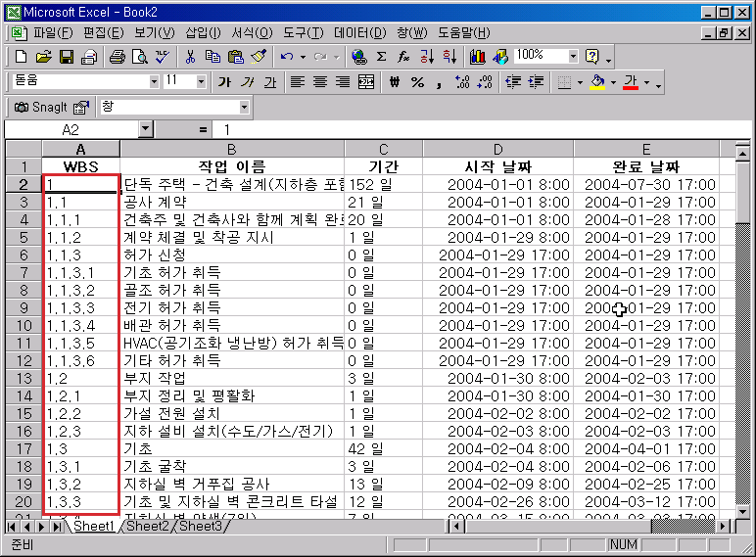This screenshot has width=756, height=557.
Task: Click the formula bar input field
Action: pyautogui.click(x=470, y=129)
